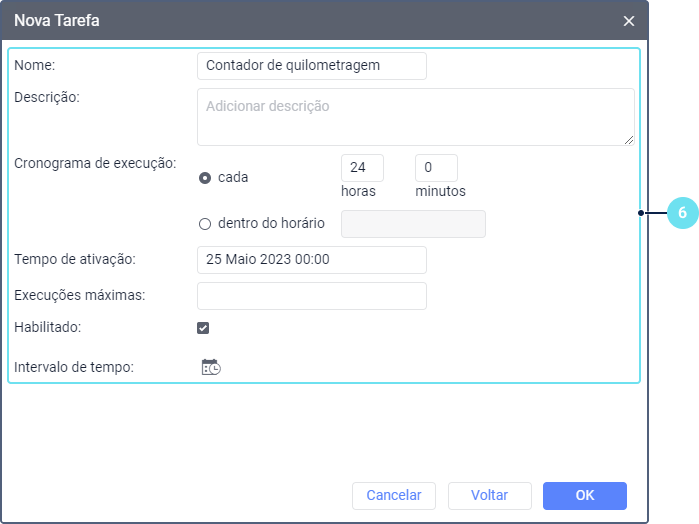Click the Intervalo de tempo label
Image resolution: width=699 pixels, height=524 pixels.
point(74,367)
